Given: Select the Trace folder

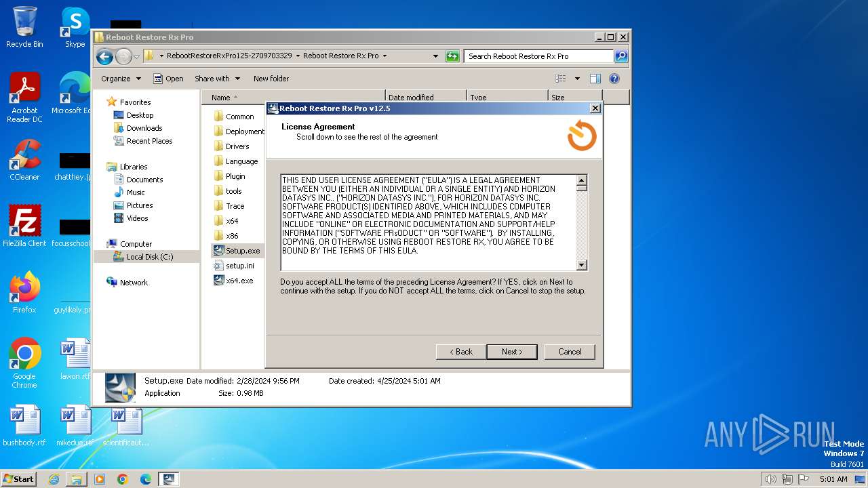Looking at the screenshot, I should 229,206.
